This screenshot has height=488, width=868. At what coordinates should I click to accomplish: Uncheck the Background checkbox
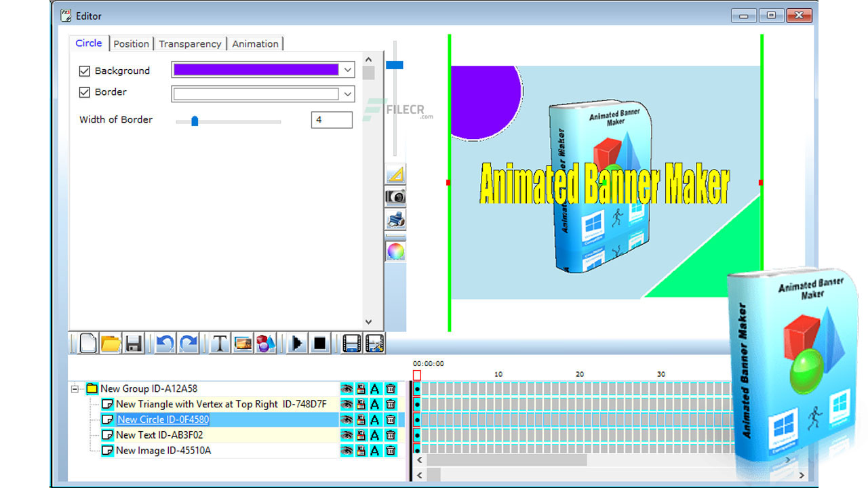coord(85,70)
